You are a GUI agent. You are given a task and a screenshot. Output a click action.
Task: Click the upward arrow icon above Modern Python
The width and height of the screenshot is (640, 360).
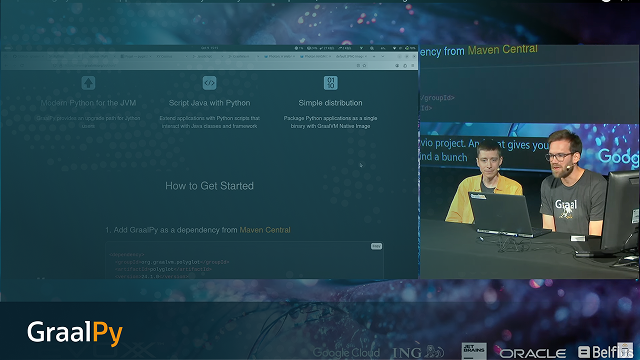pyautogui.click(x=88, y=83)
